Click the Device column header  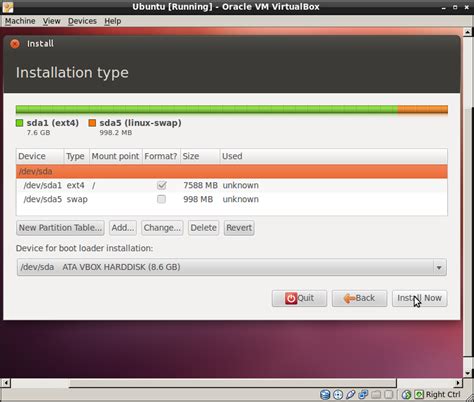[x=40, y=156]
